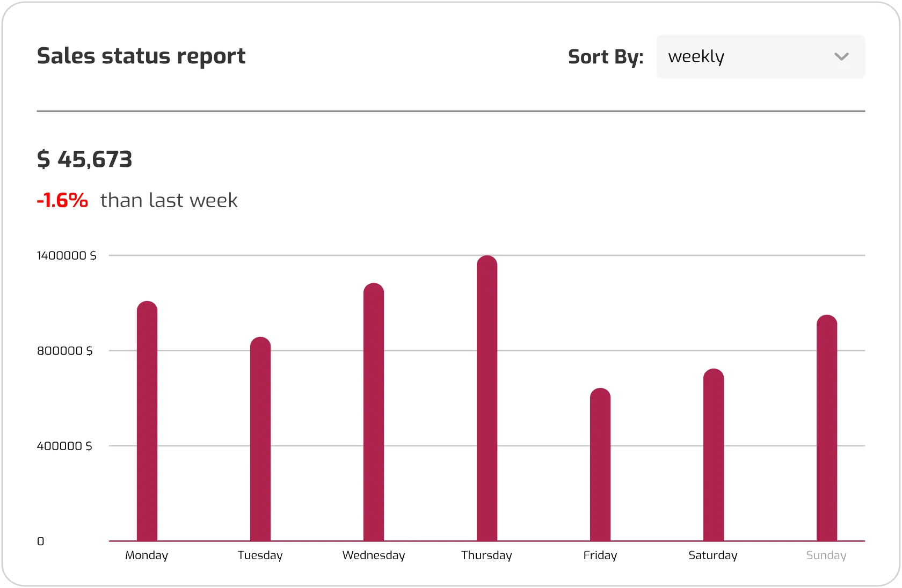Click the Friday sales bar

[x=600, y=465]
